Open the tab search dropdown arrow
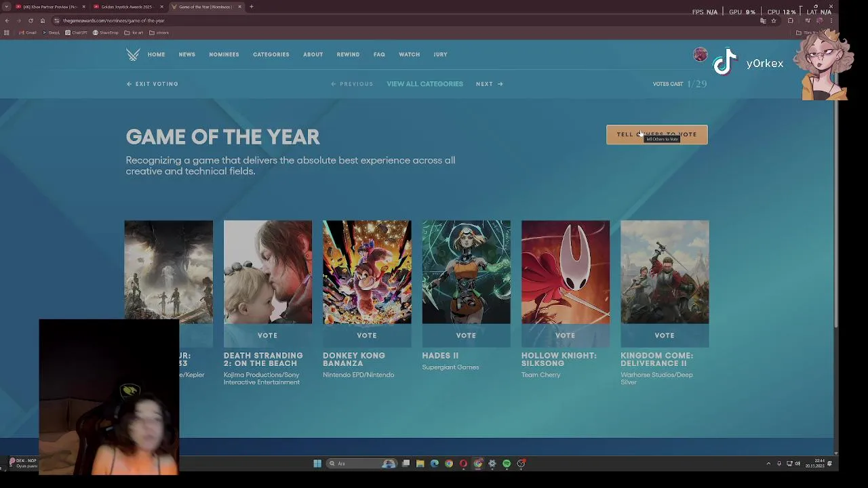The width and height of the screenshot is (868, 488). [6, 7]
